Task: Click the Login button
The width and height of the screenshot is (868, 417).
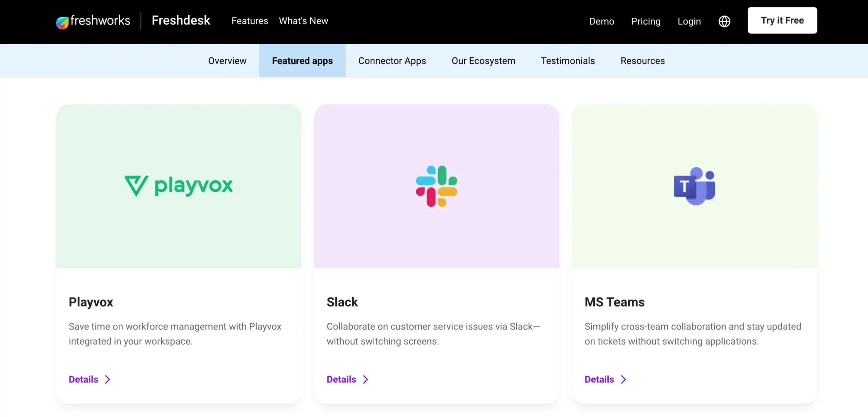Action: click(689, 20)
